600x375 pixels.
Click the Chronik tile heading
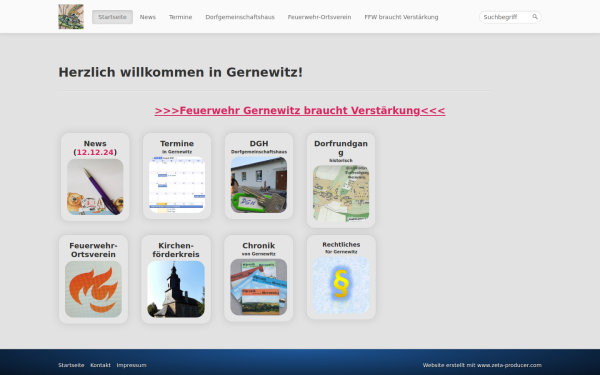click(259, 246)
